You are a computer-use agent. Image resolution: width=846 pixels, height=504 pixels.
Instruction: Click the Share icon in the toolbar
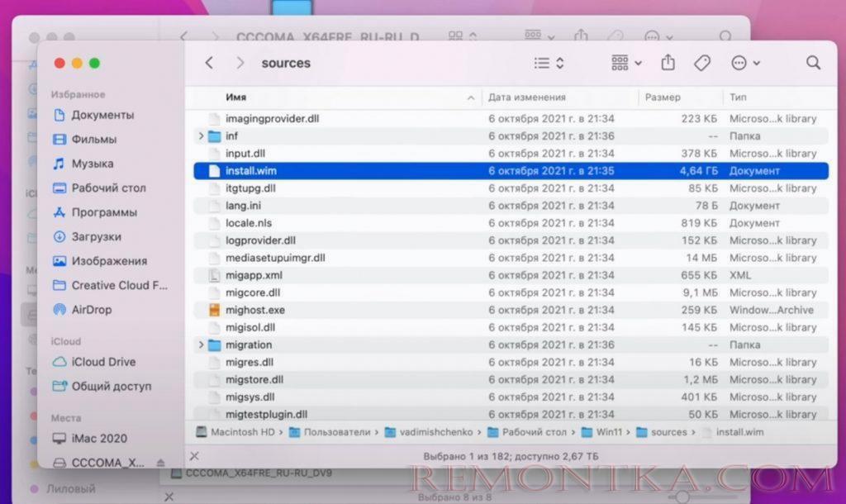pyautogui.click(x=668, y=63)
